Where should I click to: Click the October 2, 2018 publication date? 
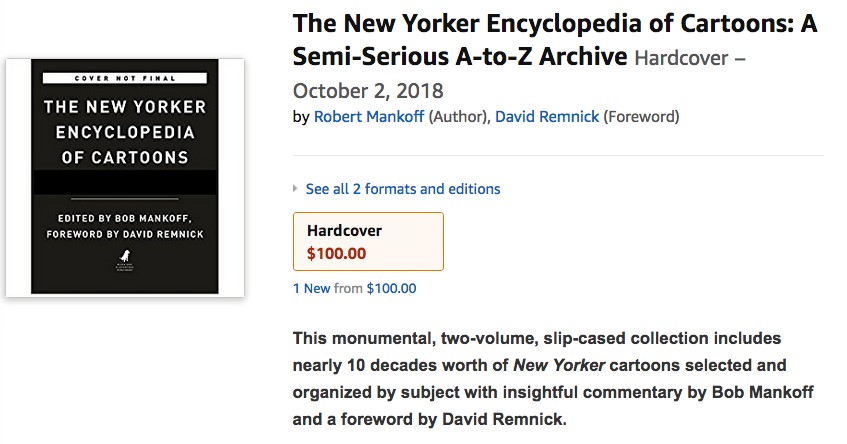point(368,90)
